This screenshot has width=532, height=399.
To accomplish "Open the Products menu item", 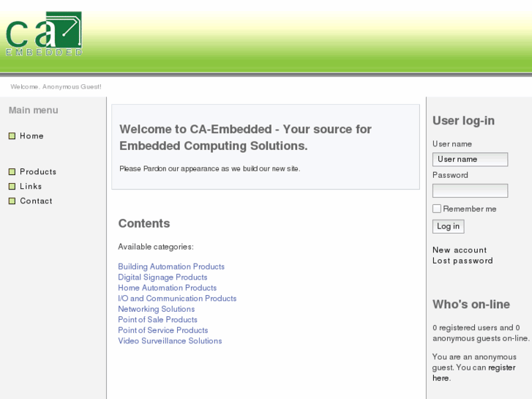I will tap(38, 172).
